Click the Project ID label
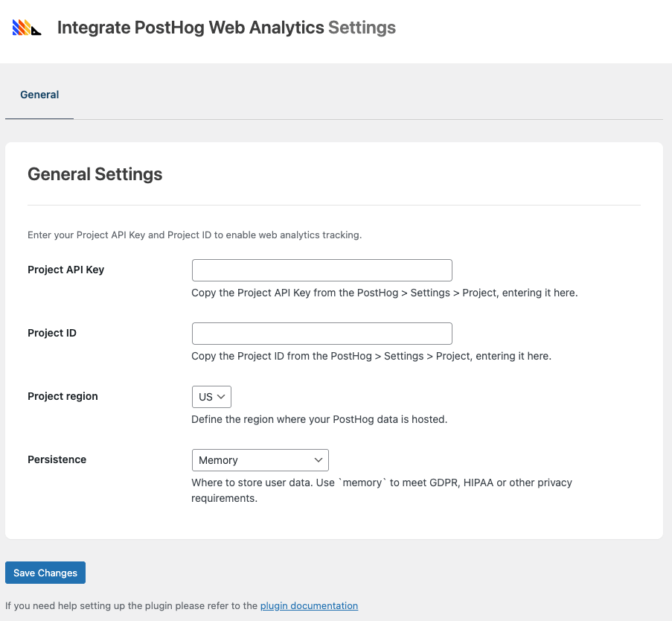This screenshot has width=672, height=621. tap(52, 333)
